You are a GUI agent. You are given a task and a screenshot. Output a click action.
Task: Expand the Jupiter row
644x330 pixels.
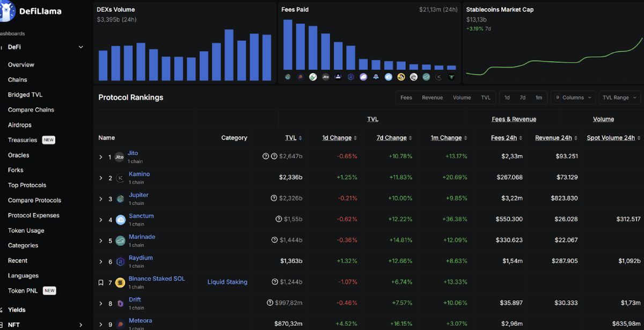100,199
